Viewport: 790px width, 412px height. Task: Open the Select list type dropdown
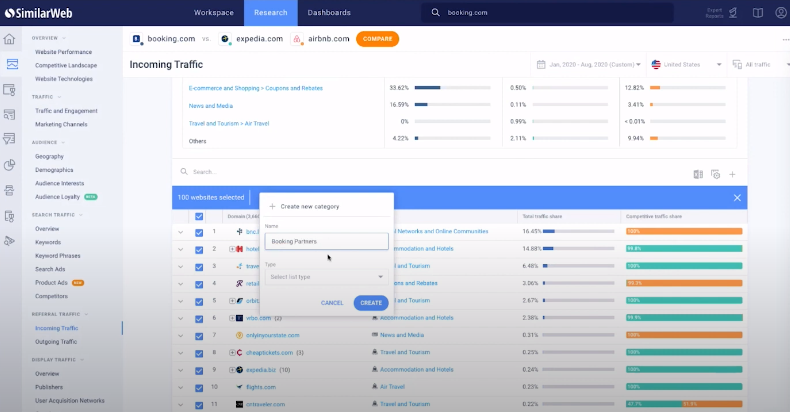tap(326, 277)
